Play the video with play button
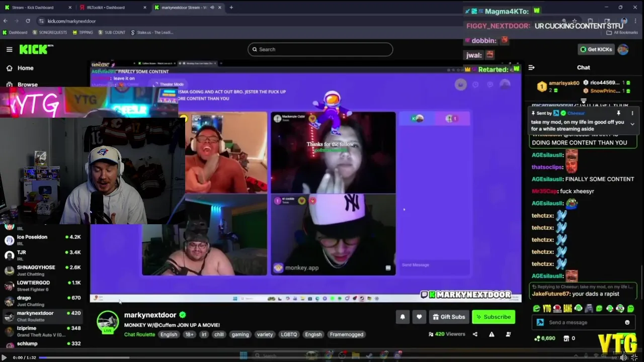The width and height of the screenshot is (644, 362). point(5,357)
